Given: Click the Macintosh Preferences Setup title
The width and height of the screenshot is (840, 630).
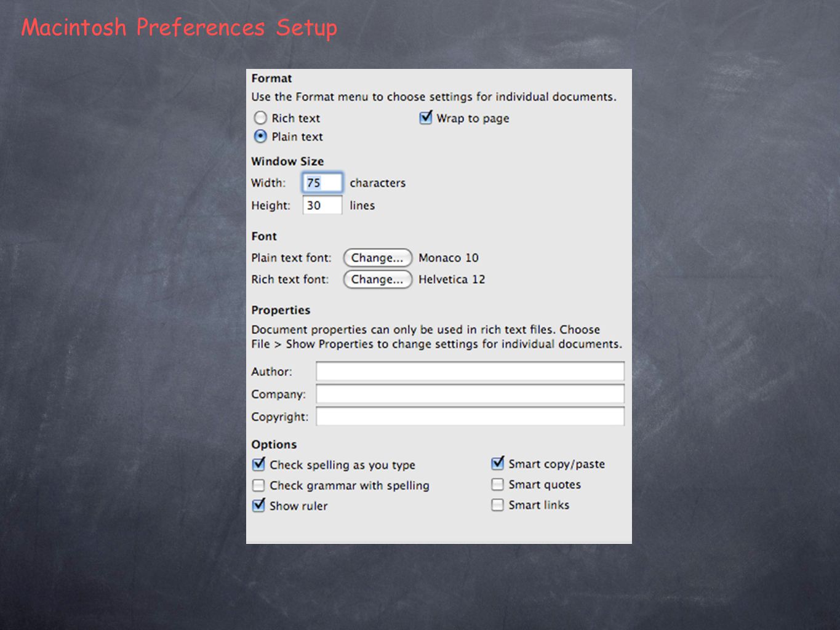Looking at the screenshot, I should click(x=179, y=28).
